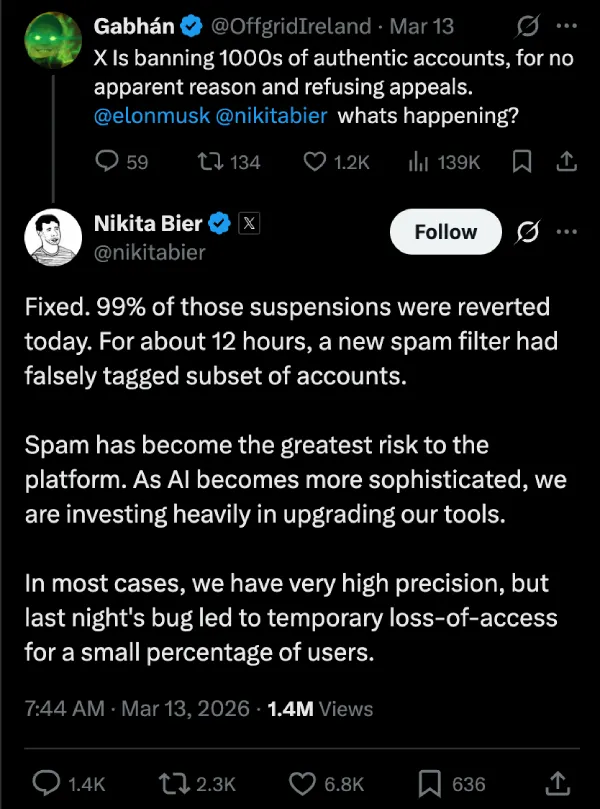Screen dimensions: 600x809
Task: Share Gabhán's post
Action: click(x=565, y=161)
